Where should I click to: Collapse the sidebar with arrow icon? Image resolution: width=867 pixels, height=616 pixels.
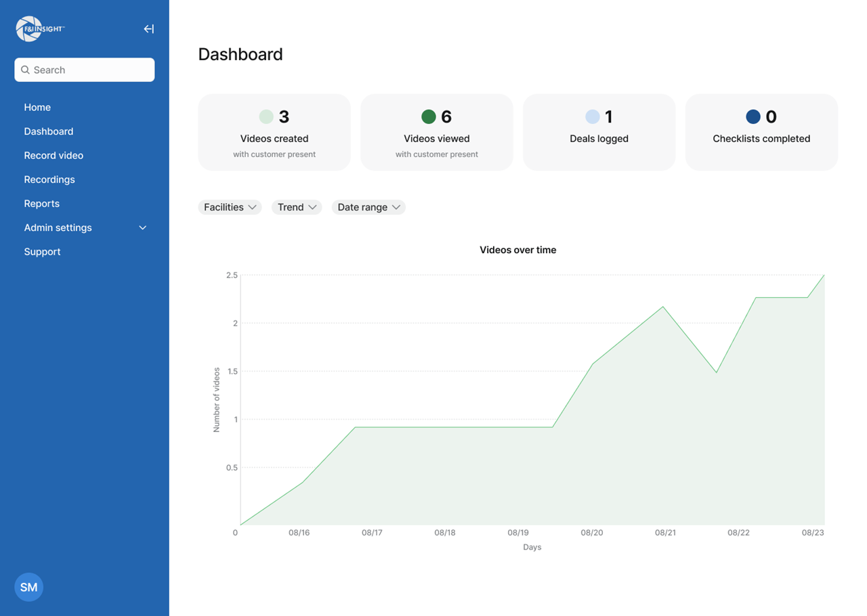point(148,29)
